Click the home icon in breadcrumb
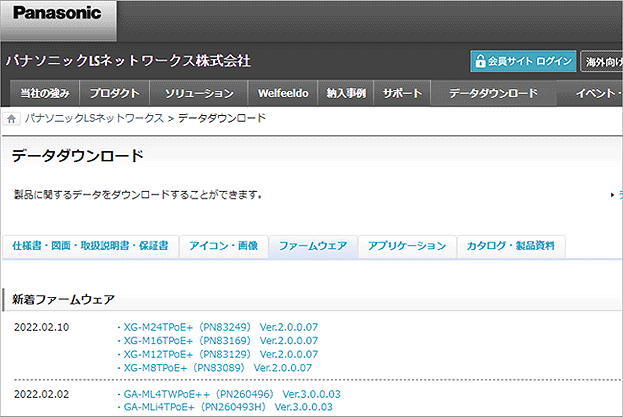This screenshot has height=417, width=623. pos(12,119)
